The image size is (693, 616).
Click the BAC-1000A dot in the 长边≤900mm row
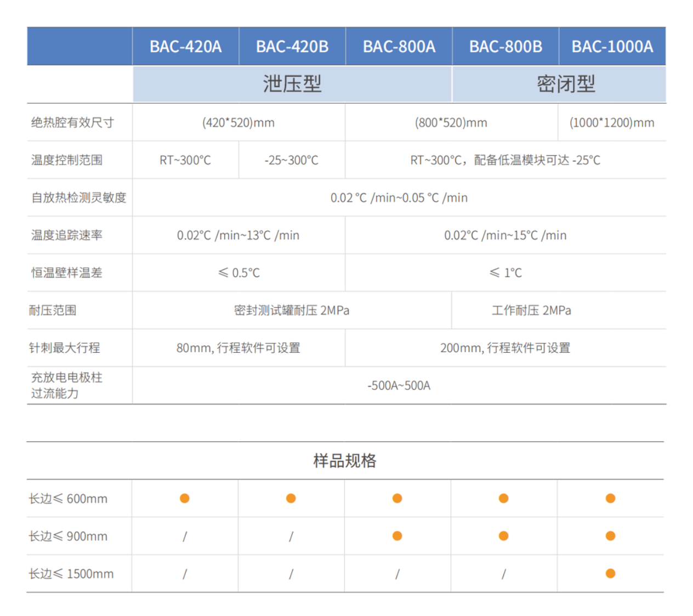click(610, 536)
